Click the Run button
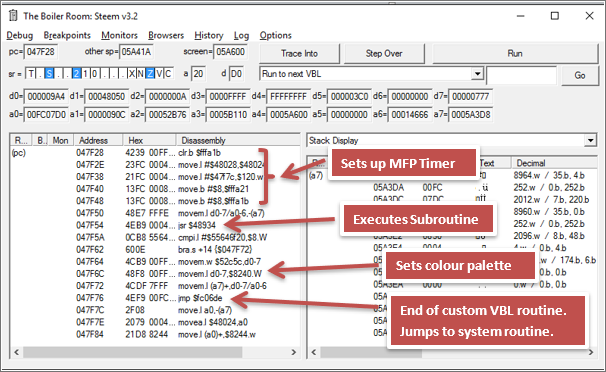The image size is (606, 372). (x=515, y=54)
